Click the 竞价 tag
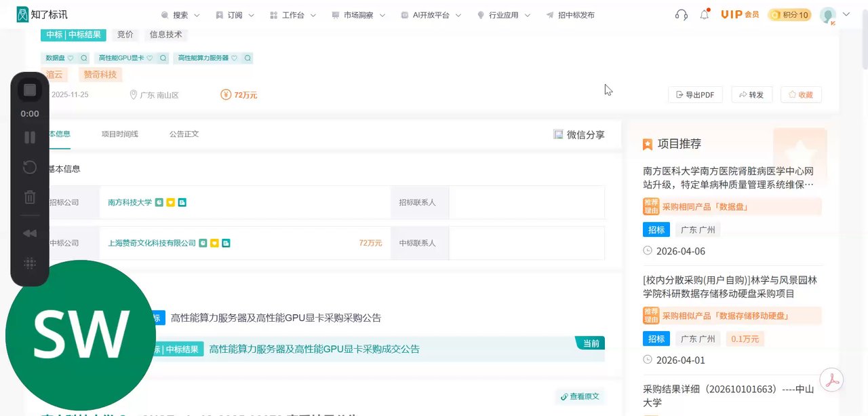Viewport: 868px width, 416px height. coord(125,34)
